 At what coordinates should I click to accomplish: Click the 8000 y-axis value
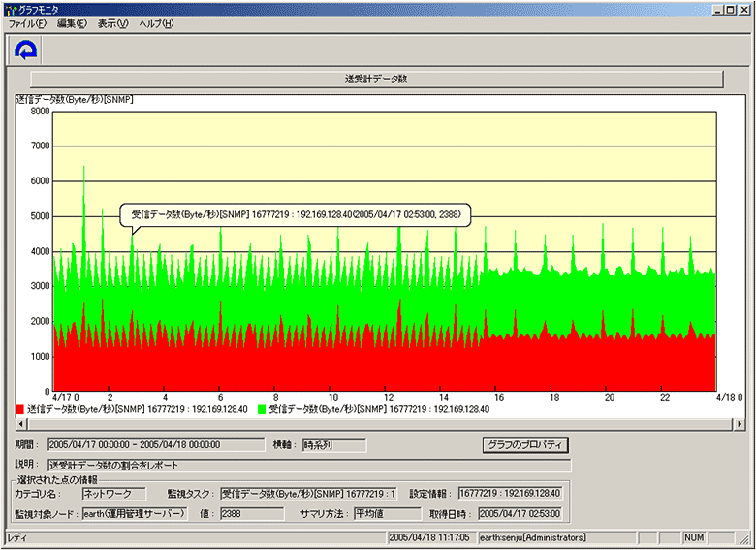click(x=41, y=112)
